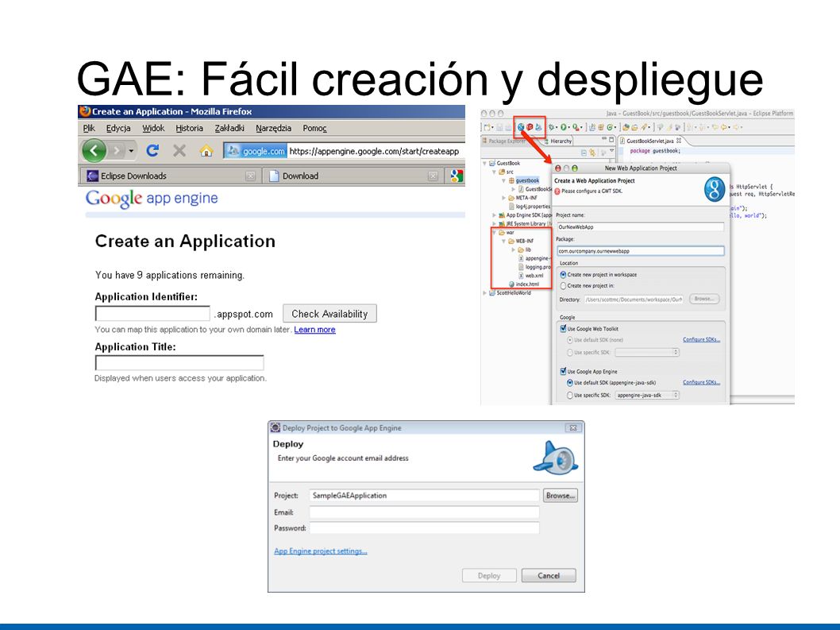The width and height of the screenshot is (840, 630).
Task: Close the Eclipse Downloads tab
Action: tap(250, 176)
